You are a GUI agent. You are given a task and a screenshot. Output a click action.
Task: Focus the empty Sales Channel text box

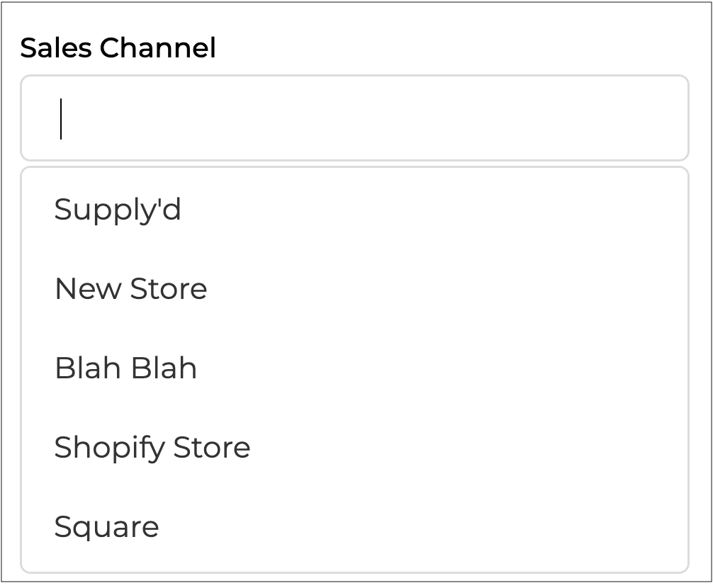click(354, 118)
